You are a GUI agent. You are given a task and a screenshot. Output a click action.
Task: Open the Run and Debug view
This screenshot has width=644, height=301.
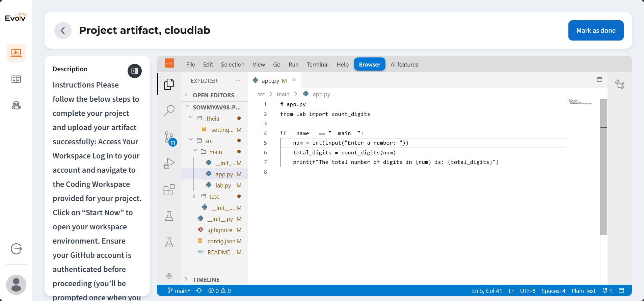(x=169, y=164)
